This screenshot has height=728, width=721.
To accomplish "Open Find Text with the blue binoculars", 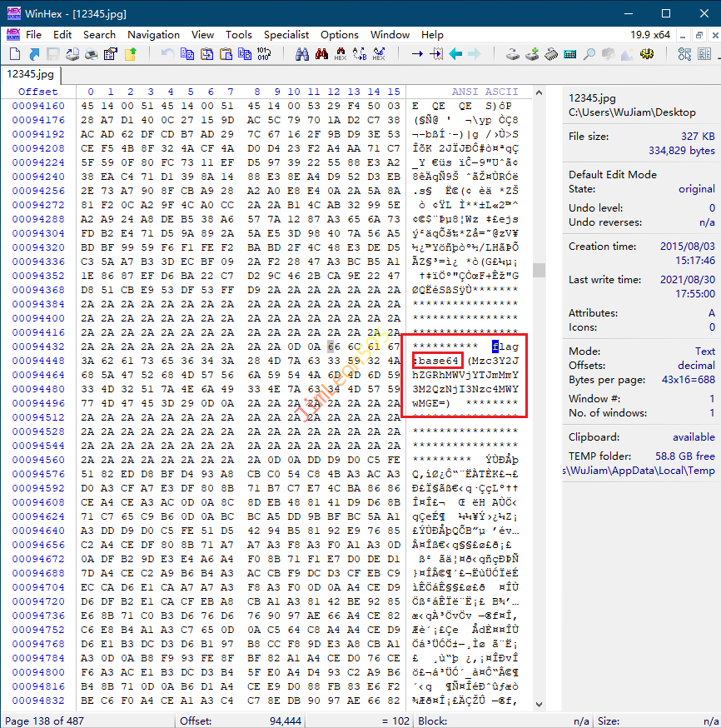I will point(301,54).
